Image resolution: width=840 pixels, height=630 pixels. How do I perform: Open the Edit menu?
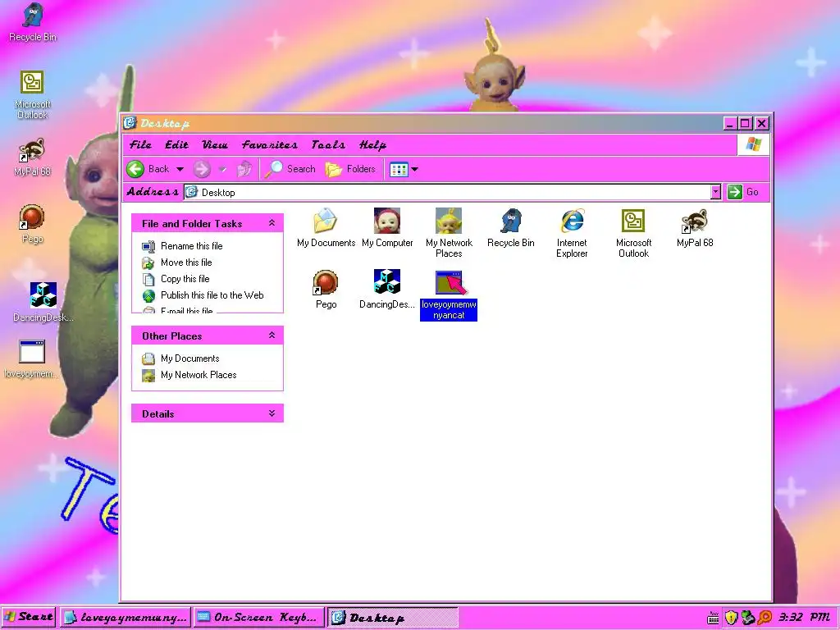pos(176,144)
